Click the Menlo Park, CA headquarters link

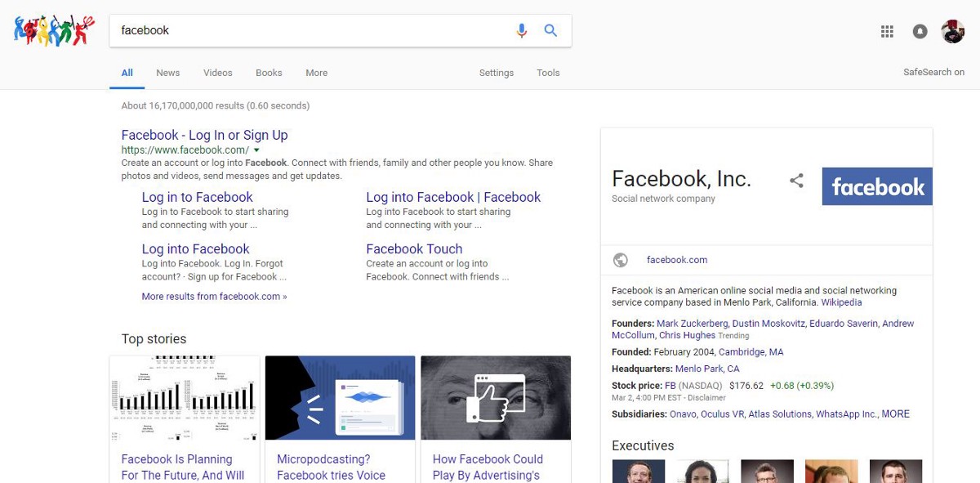click(x=707, y=369)
